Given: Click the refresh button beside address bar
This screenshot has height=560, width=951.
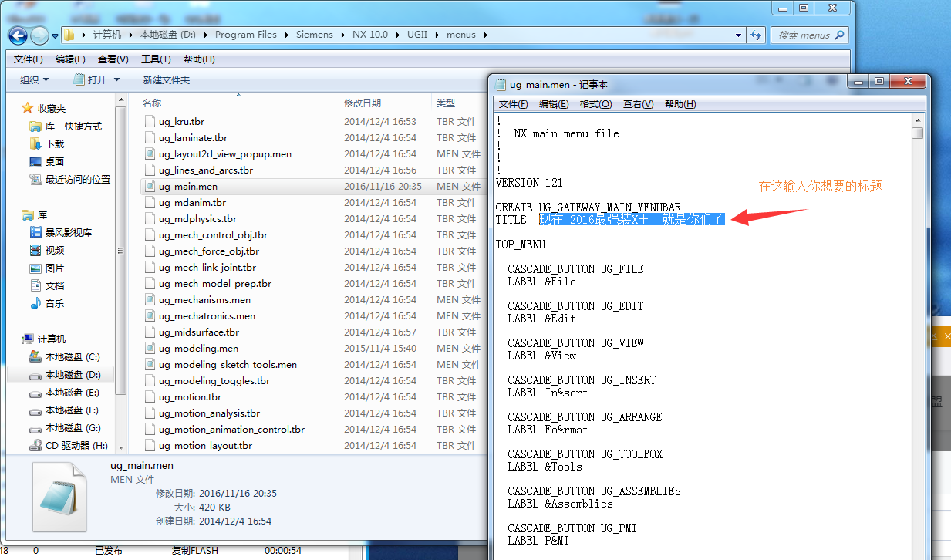Looking at the screenshot, I should tap(756, 35).
